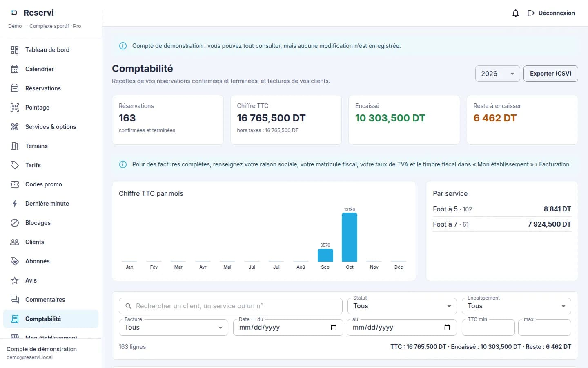The image size is (588, 368).
Task: Click the Terrains door icon
Action: tap(15, 146)
